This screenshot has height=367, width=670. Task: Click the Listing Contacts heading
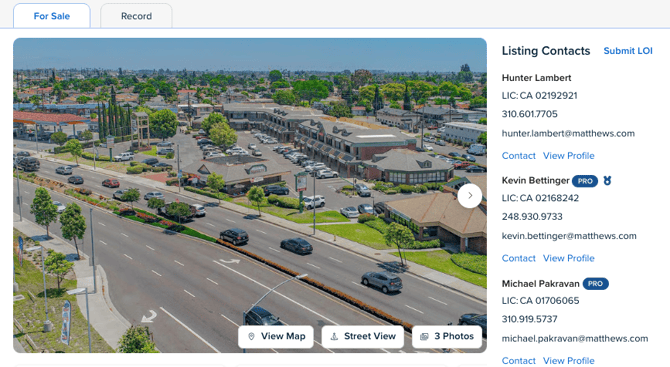click(546, 51)
